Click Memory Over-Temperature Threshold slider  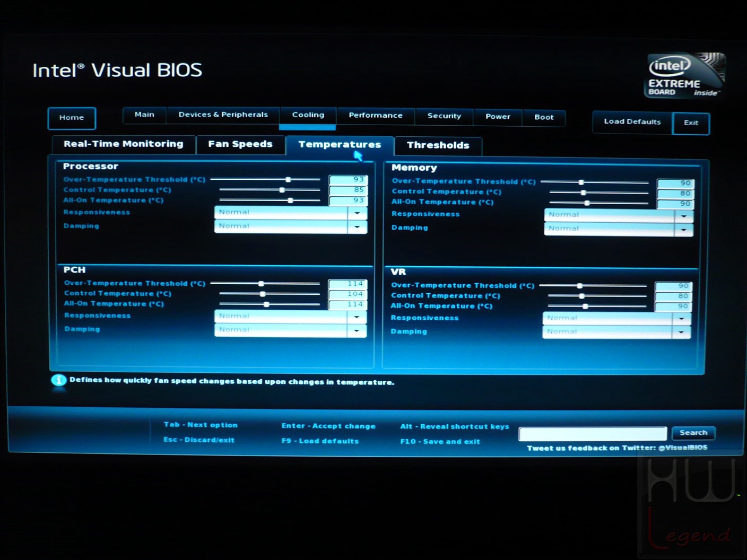pos(594,182)
